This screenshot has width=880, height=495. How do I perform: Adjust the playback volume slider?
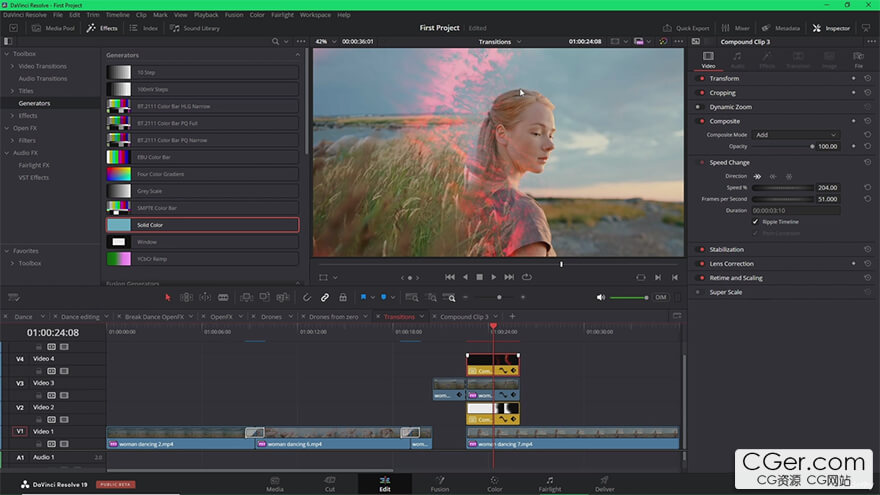click(x=629, y=297)
